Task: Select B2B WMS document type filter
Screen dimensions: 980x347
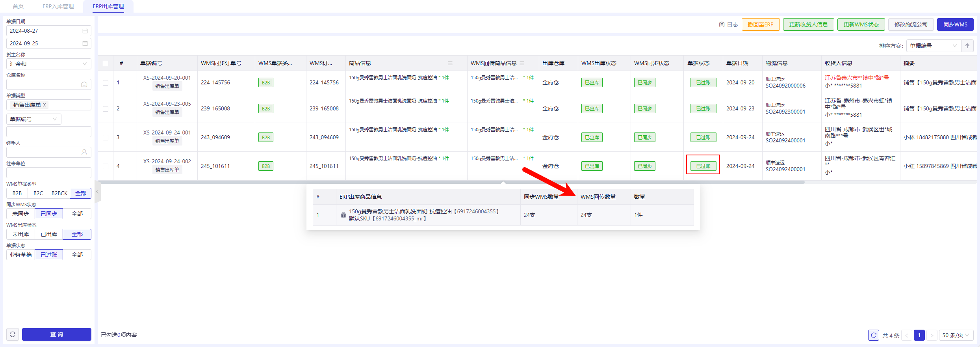Action: pyautogui.click(x=17, y=193)
